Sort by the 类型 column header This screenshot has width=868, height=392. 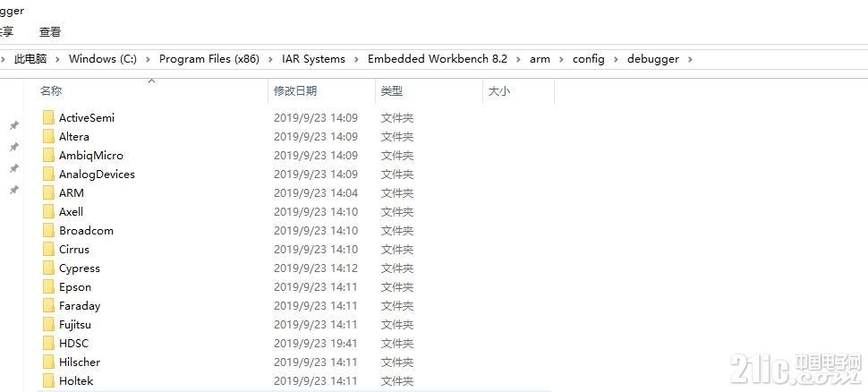391,90
